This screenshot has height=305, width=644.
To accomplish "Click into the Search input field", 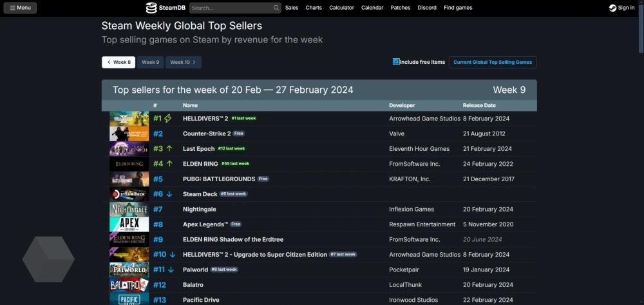I will tap(231, 8).
